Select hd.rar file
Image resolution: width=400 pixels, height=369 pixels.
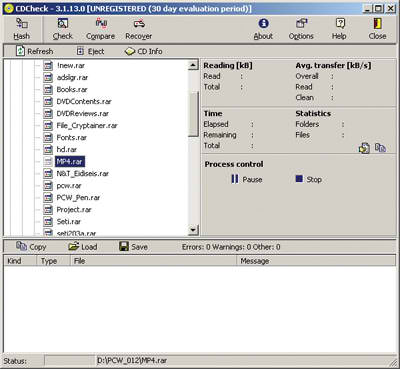(67, 150)
